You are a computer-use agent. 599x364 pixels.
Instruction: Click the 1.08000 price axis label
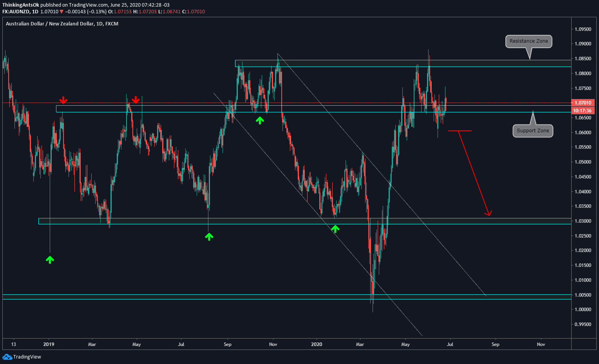583,74
